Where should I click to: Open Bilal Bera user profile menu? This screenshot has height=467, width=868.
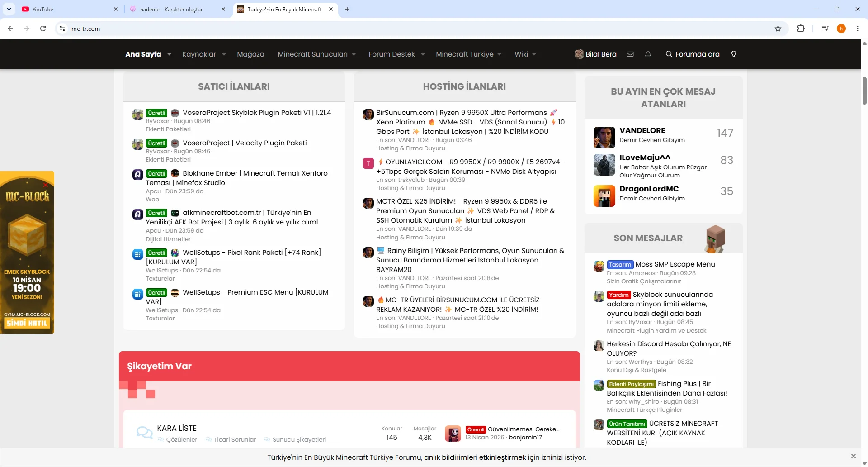(595, 54)
